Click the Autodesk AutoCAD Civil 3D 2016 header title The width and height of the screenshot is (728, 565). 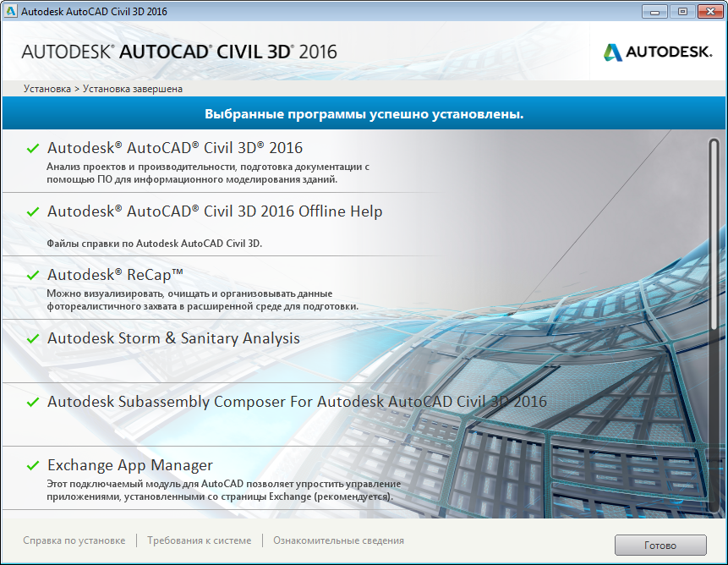click(179, 52)
